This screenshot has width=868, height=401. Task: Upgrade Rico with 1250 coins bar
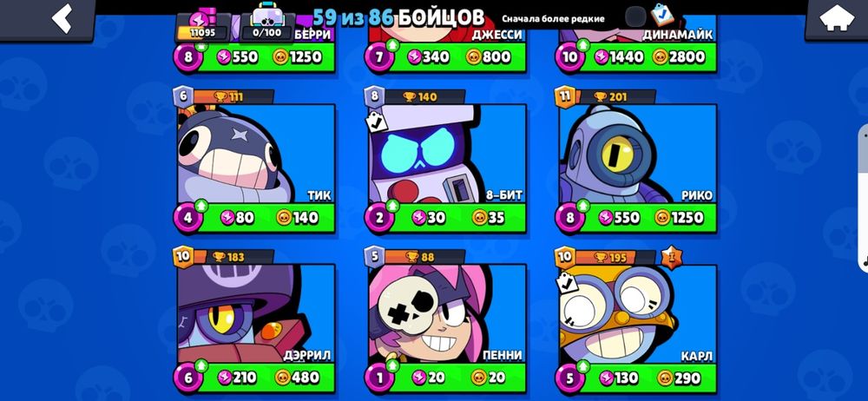(680, 218)
